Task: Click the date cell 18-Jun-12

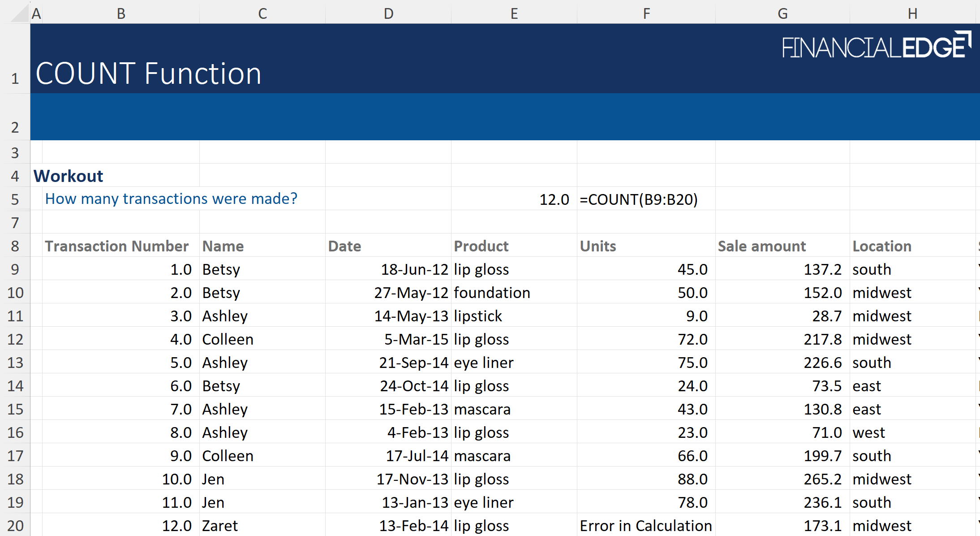Action: tap(414, 269)
